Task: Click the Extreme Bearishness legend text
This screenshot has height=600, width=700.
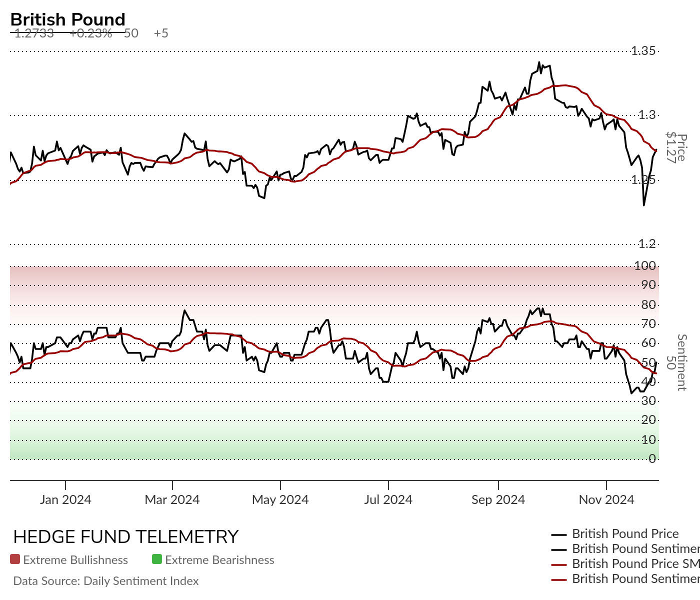Action: 219,560
